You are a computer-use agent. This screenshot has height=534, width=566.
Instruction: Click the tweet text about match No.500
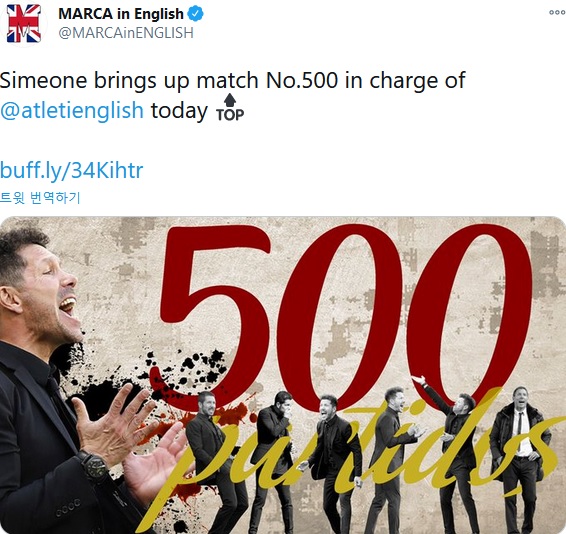click(x=232, y=95)
